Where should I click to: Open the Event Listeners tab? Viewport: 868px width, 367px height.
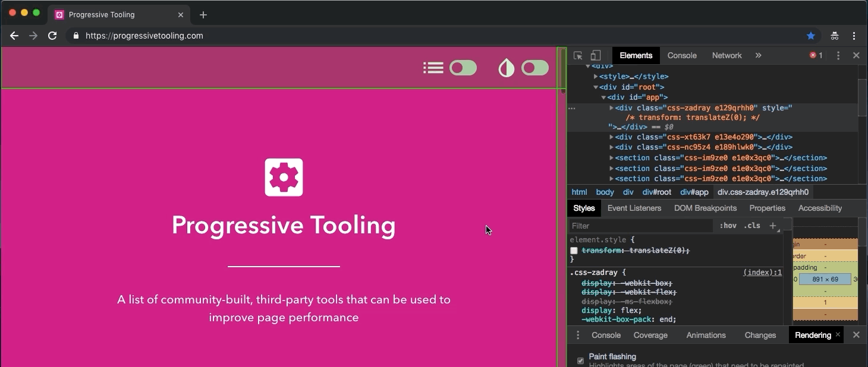pos(634,208)
